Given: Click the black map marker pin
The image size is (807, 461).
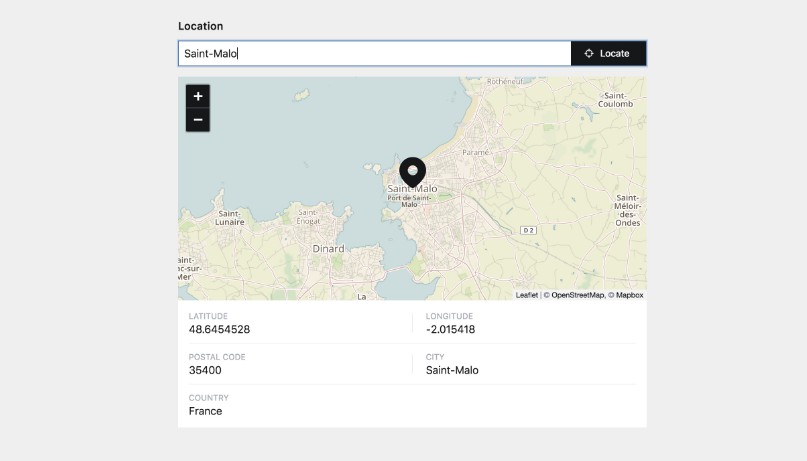Looking at the screenshot, I should coord(412,173).
